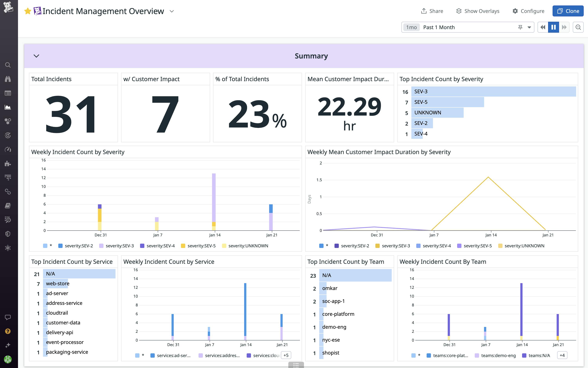Open the Configure options

[528, 11]
